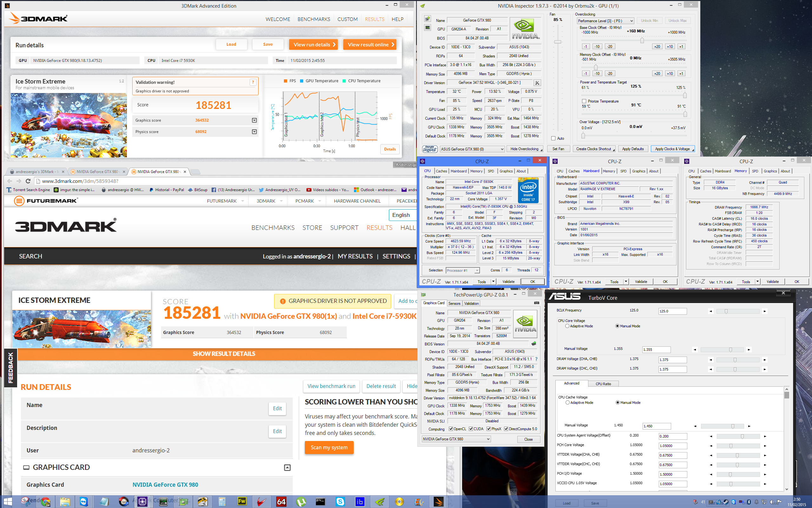Open Adobe Fireworks from the taskbar

242,502
